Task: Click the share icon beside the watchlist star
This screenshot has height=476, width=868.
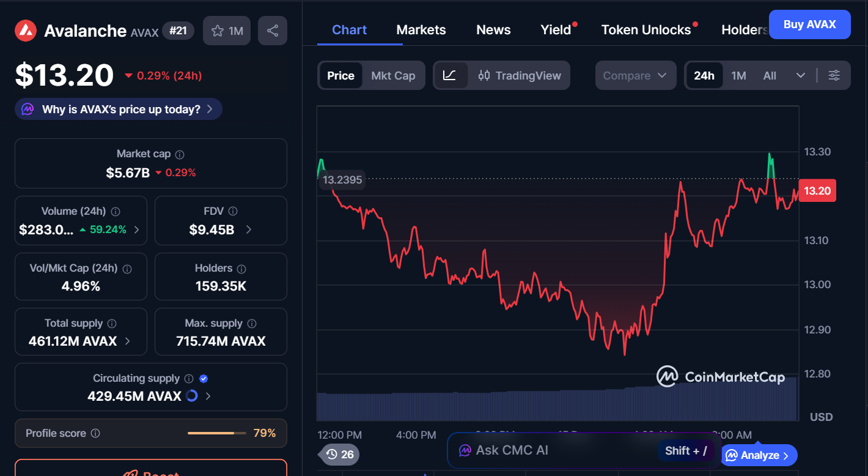Action: pos(272,31)
